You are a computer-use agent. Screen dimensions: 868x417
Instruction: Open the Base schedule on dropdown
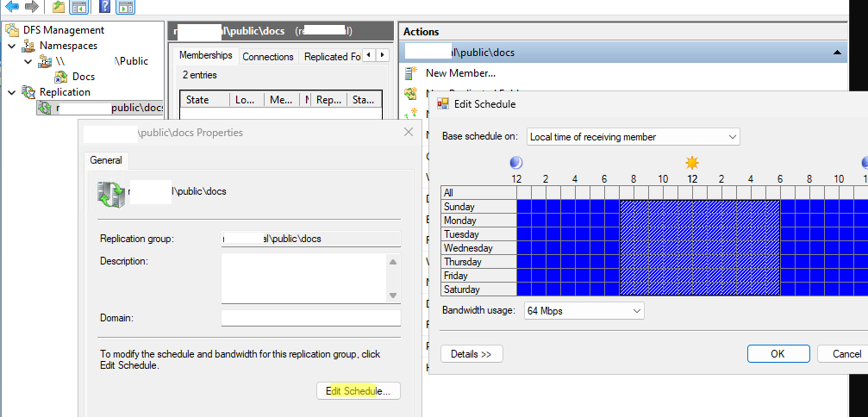click(x=633, y=136)
